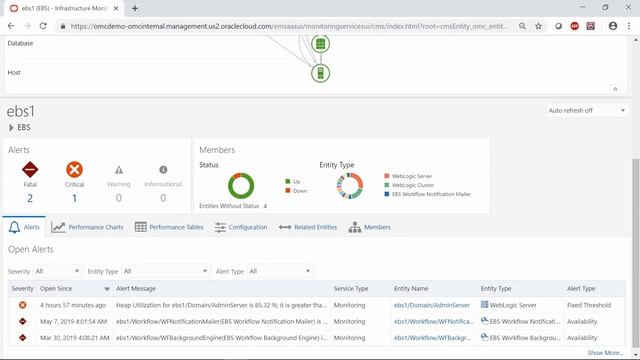Click the WebLogic Server entity type icon
Image resolution: width=640 pixels, height=360 pixels.
[x=484, y=304]
